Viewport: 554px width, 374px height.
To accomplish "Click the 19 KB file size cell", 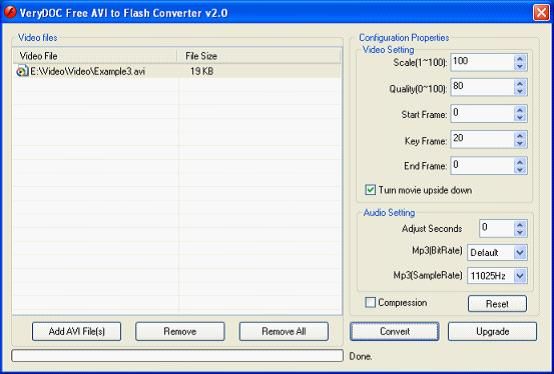I will point(202,71).
